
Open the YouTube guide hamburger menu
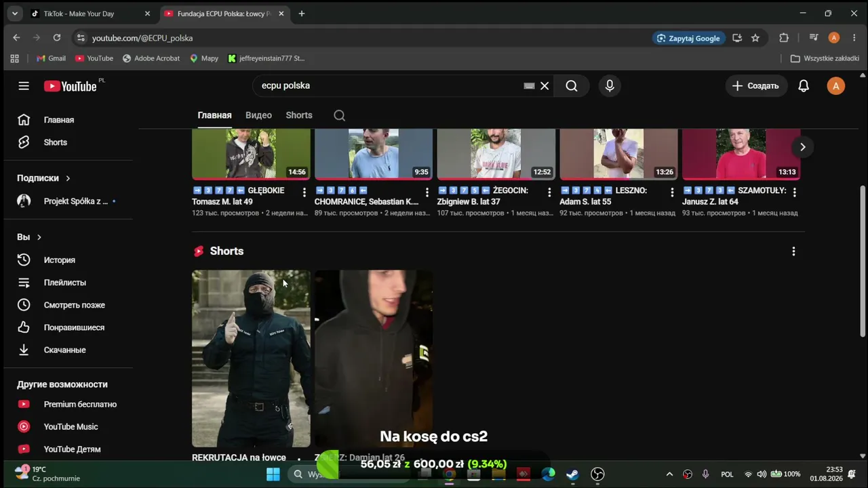pos(24,86)
